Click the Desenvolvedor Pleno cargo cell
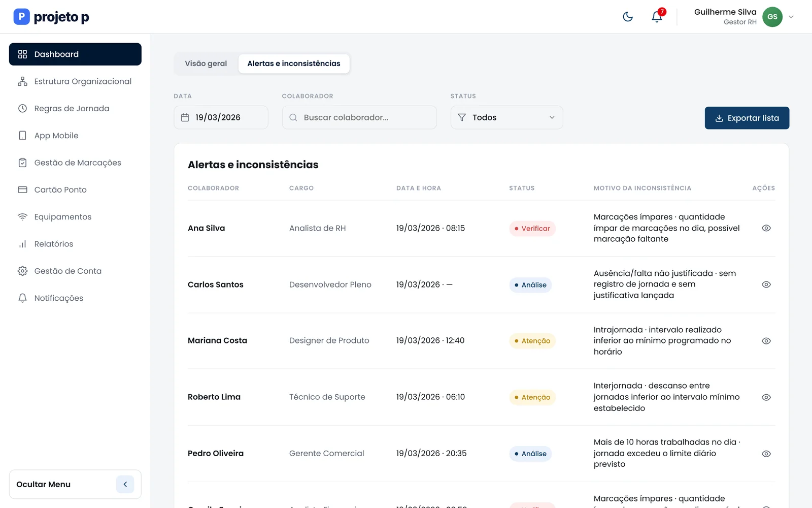Screen dimensions: 812x508 [x=330, y=284]
